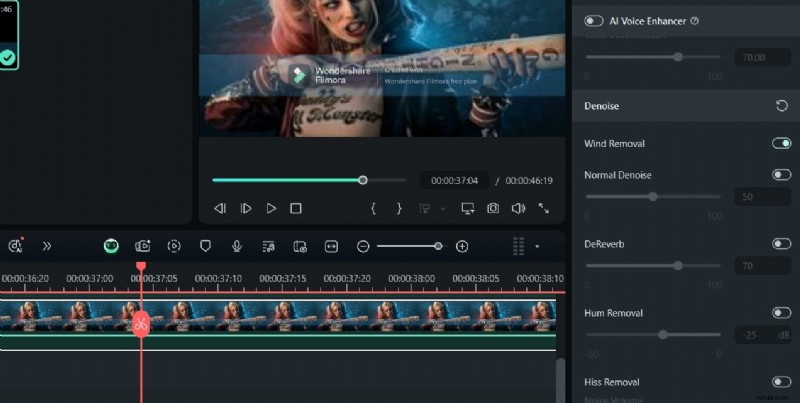Set the mark-in point with the left curly brace
800x403 pixels.
373,208
